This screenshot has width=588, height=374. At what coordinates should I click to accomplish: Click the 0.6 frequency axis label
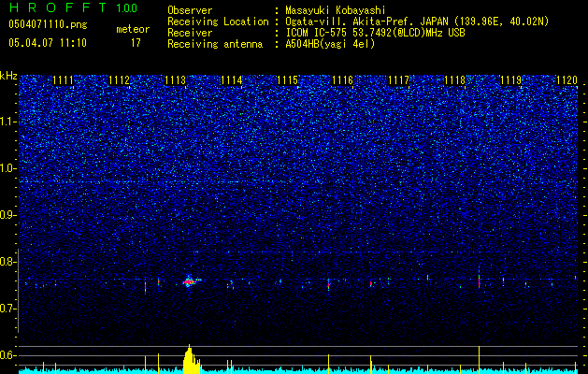pos(8,355)
